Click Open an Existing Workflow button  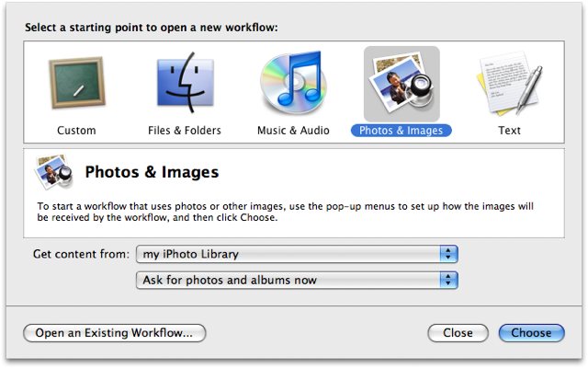pos(115,333)
